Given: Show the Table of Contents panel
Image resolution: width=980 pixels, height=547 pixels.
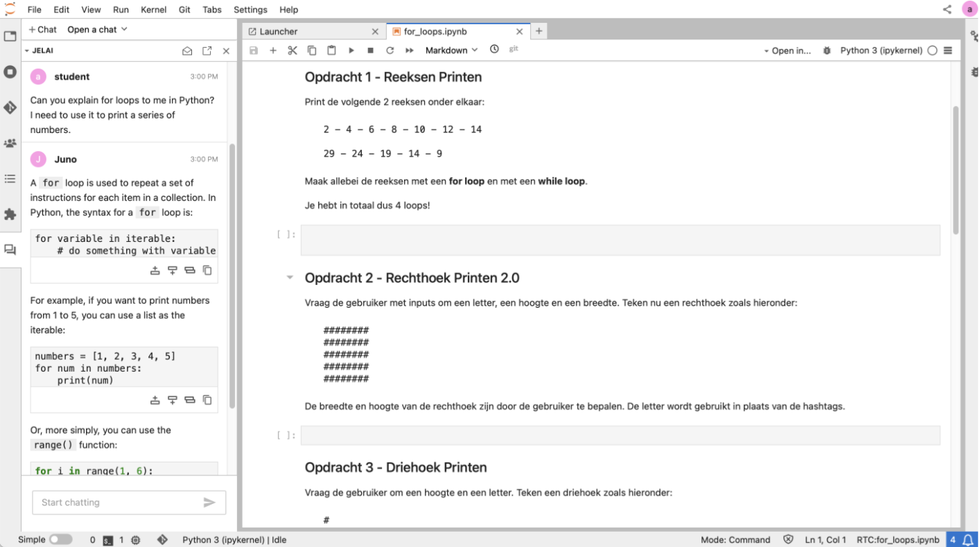Looking at the screenshot, I should pyautogui.click(x=10, y=179).
